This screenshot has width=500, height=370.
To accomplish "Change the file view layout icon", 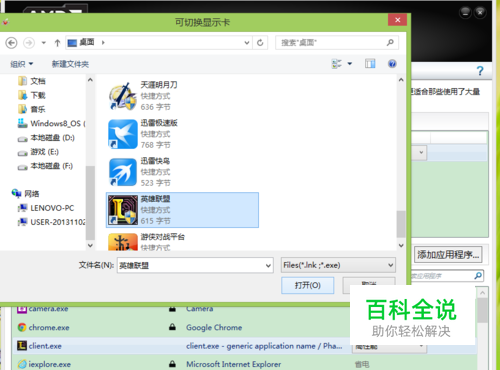I will tap(337, 64).
